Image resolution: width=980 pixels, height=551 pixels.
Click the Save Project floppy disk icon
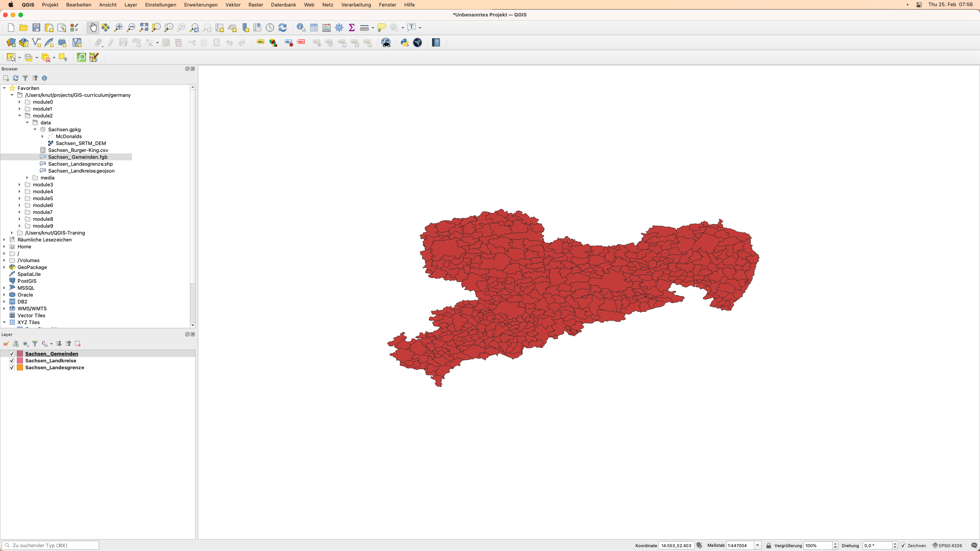click(36, 28)
